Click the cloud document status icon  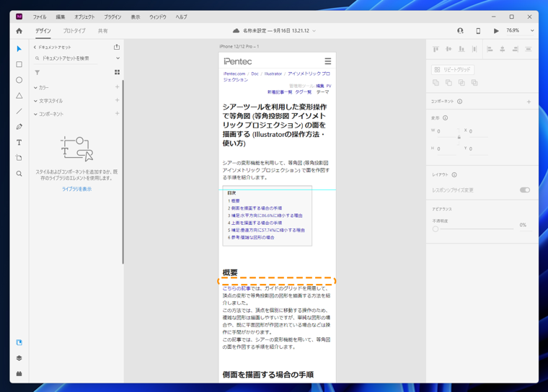click(237, 31)
